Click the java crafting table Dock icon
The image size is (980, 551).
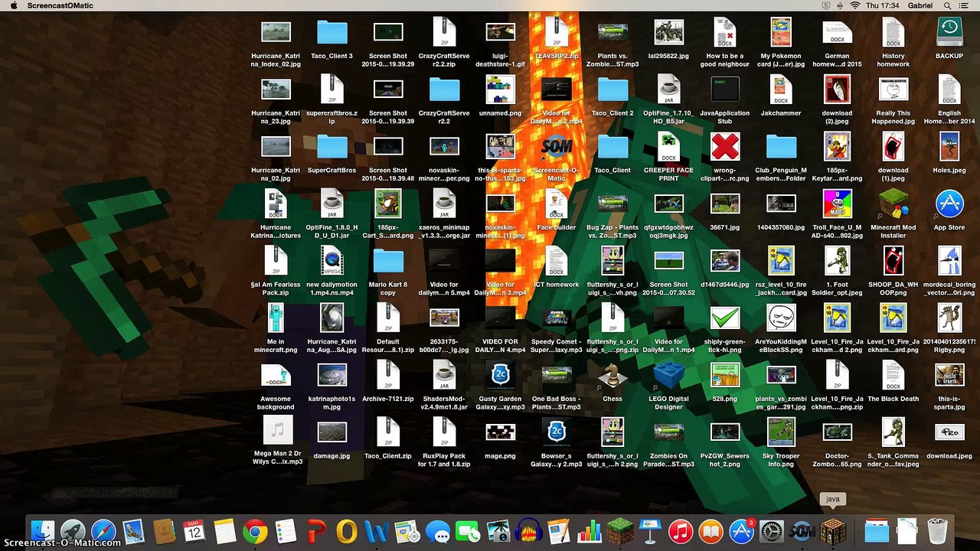tap(832, 530)
